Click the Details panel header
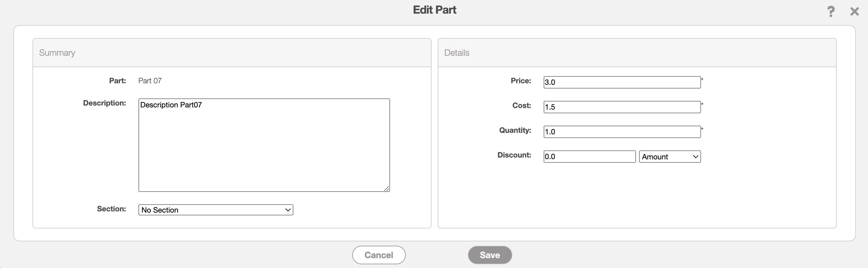The image size is (868, 268). pyautogui.click(x=457, y=53)
